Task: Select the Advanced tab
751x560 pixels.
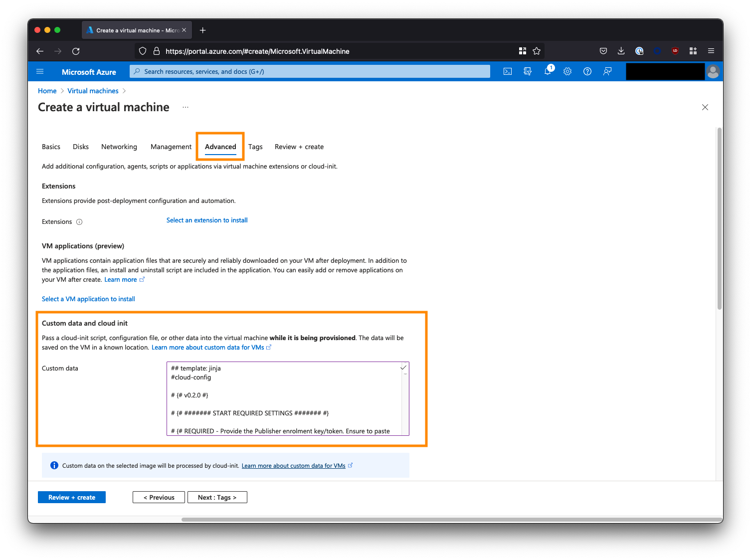Action: point(220,147)
